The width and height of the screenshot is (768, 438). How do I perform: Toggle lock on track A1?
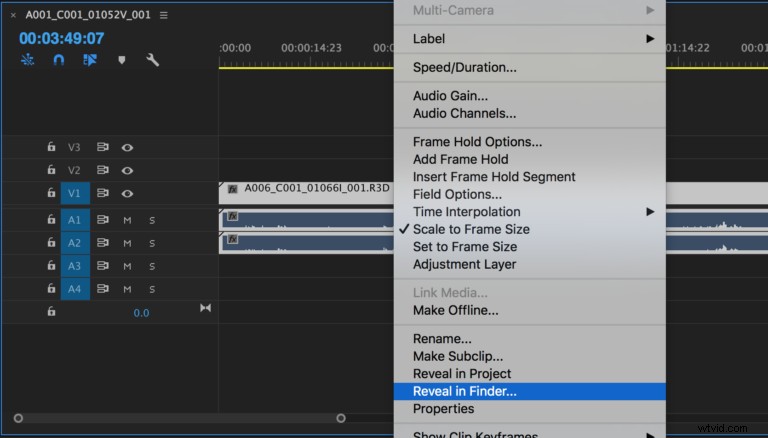point(51,219)
